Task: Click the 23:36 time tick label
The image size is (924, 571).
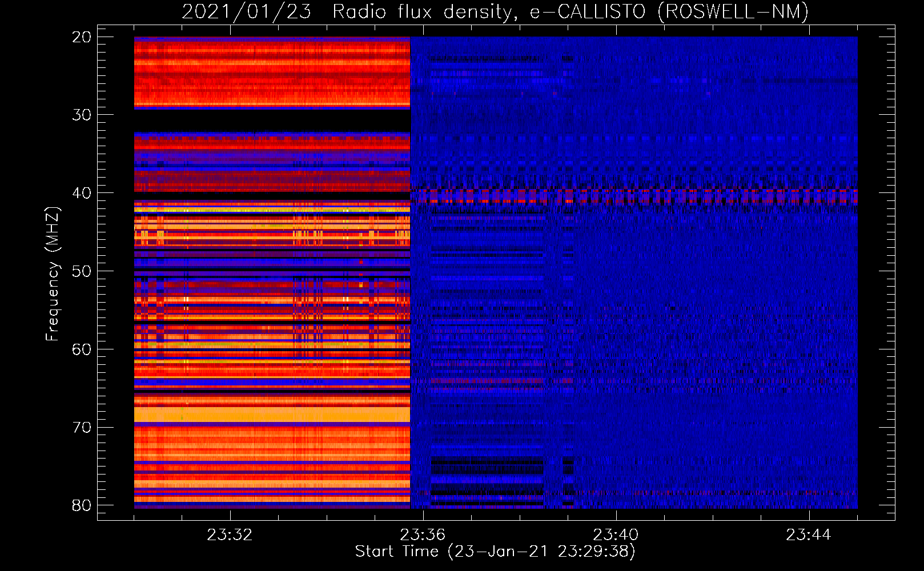Action: (423, 534)
